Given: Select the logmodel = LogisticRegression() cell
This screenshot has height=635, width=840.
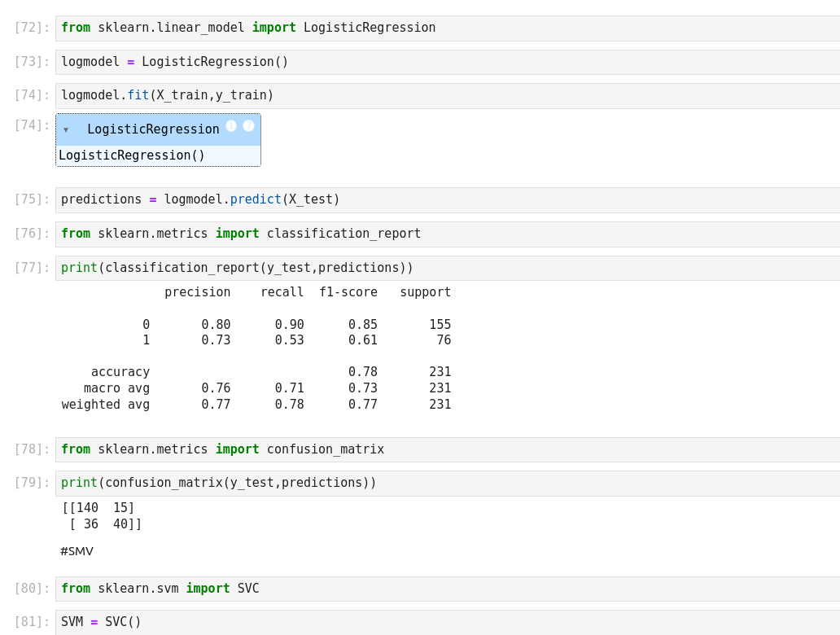Looking at the screenshot, I should point(448,63).
